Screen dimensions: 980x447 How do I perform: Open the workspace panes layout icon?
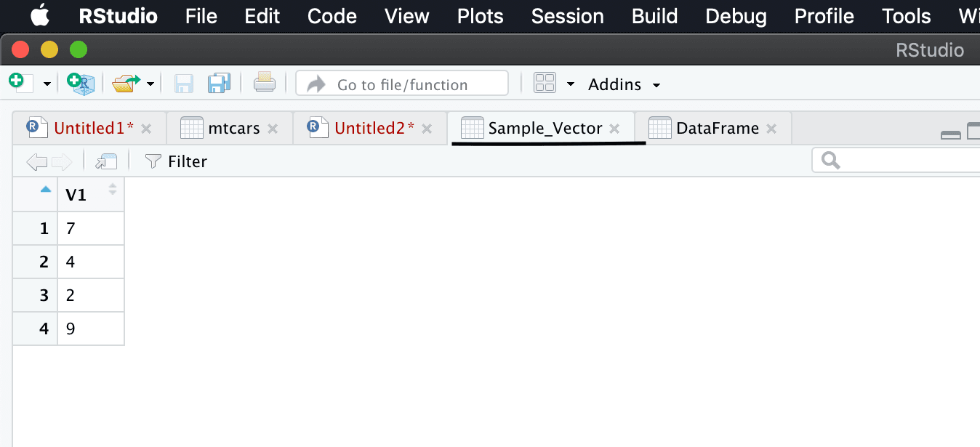(x=545, y=83)
